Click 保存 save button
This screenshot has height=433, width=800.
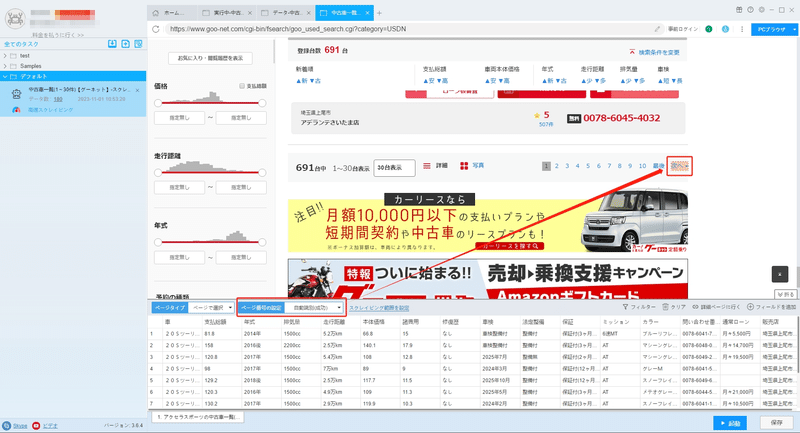pos(777,423)
